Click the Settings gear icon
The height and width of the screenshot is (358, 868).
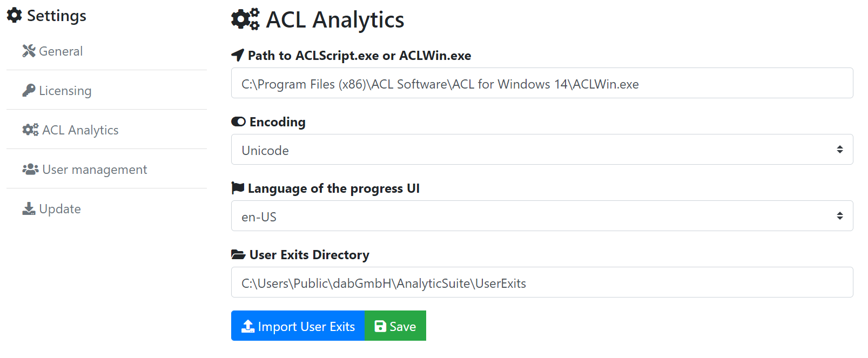(x=15, y=15)
